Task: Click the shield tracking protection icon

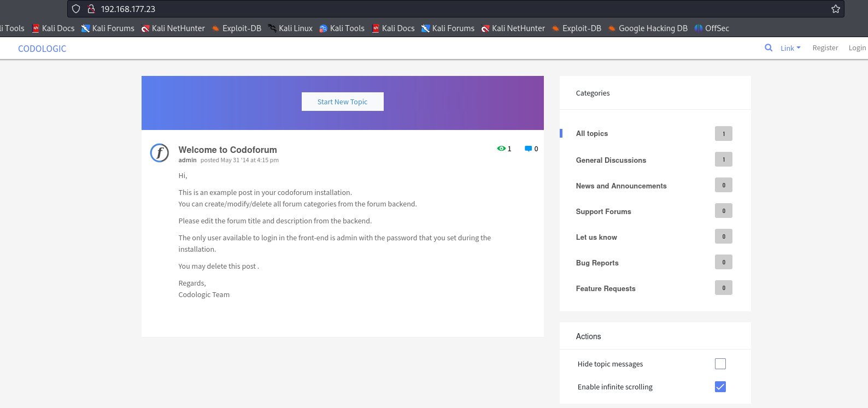Action: [76, 9]
